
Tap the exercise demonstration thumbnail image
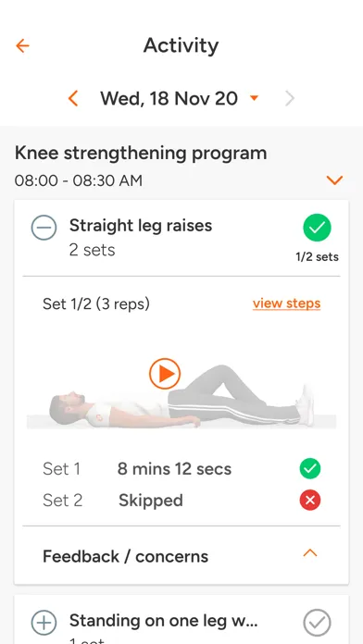tap(181, 394)
